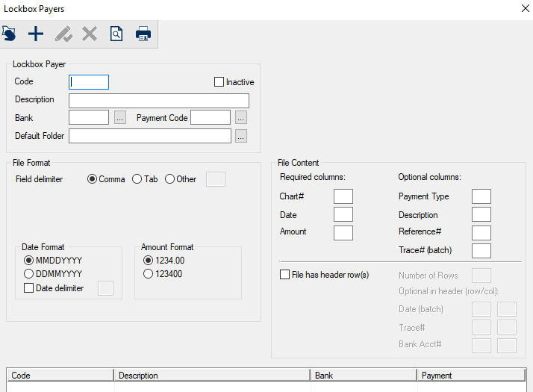This screenshot has height=392, width=533.
Task: Click the Code input field
Action: pyautogui.click(x=89, y=82)
